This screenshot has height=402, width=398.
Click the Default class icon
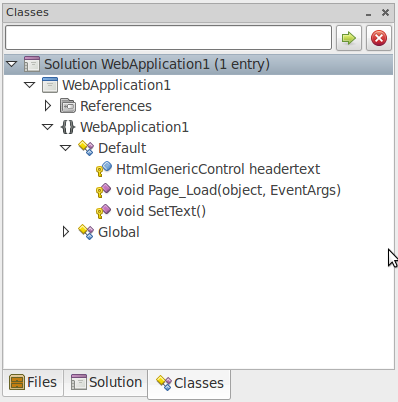(86, 148)
